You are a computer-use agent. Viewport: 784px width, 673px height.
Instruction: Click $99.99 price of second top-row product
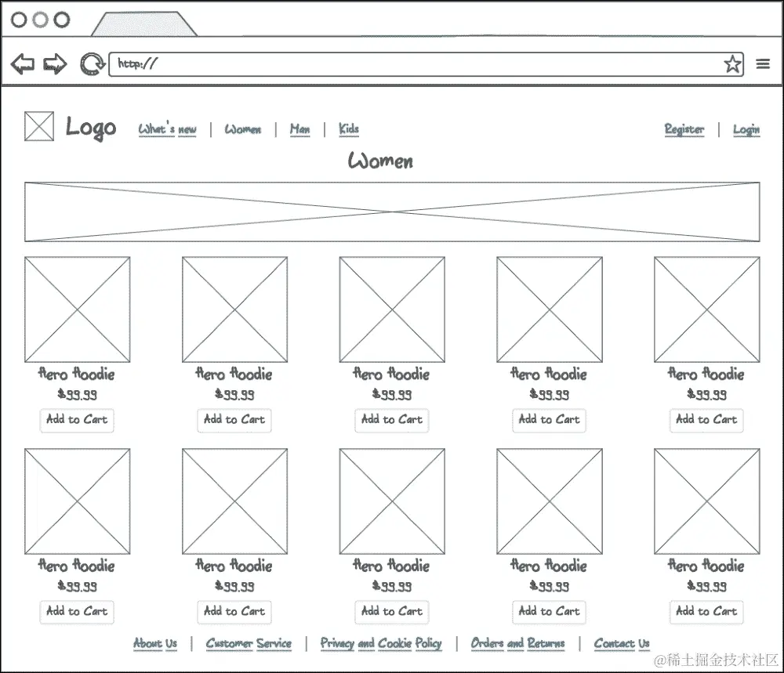click(x=234, y=395)
